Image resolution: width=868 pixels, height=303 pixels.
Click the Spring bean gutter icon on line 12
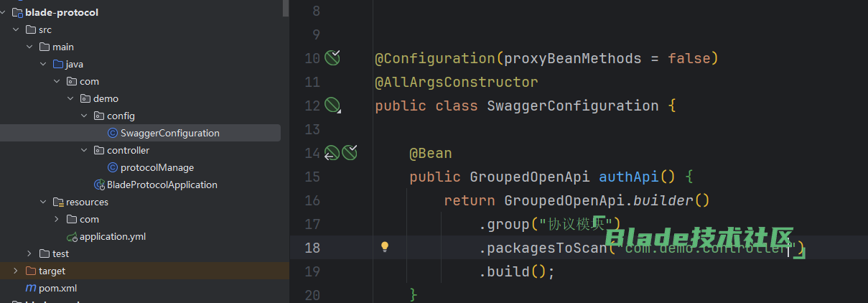332,106
